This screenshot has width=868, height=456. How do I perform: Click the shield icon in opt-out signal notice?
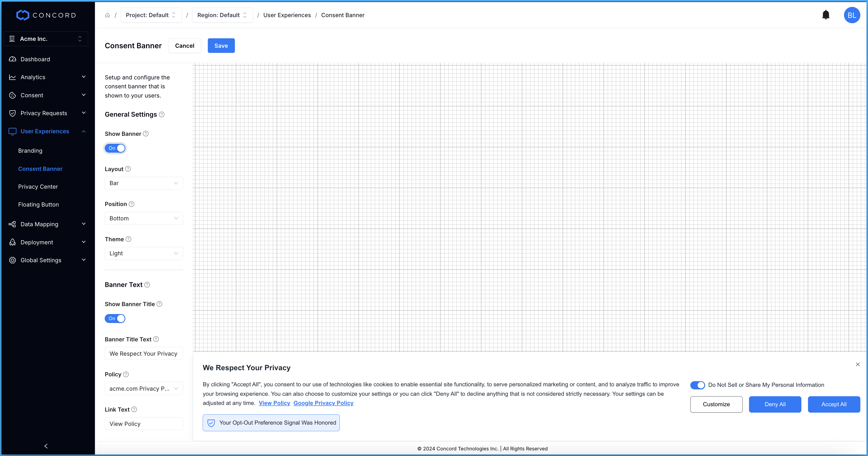[211, 423]
